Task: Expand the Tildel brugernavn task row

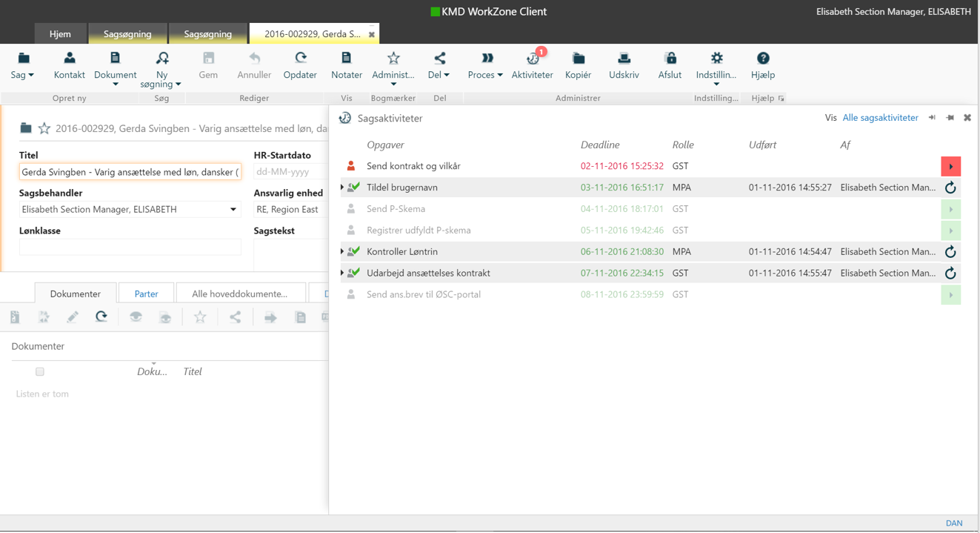Action: click(x=342, y=188)
